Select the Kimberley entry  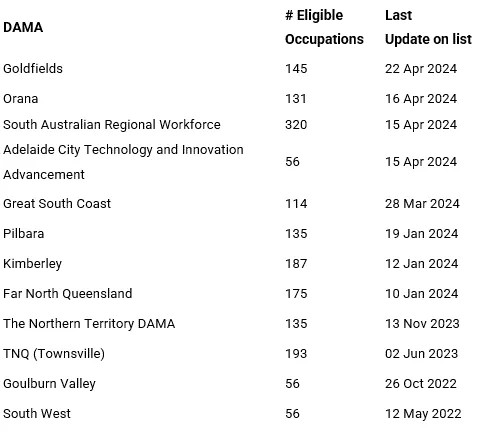[33, 264]
